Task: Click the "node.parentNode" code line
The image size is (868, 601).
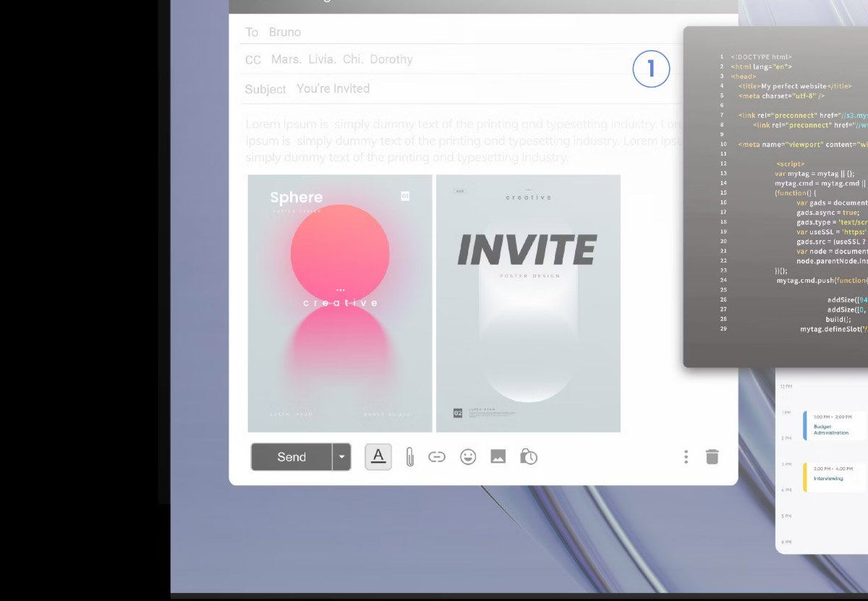Action: (x=832, y=261)
